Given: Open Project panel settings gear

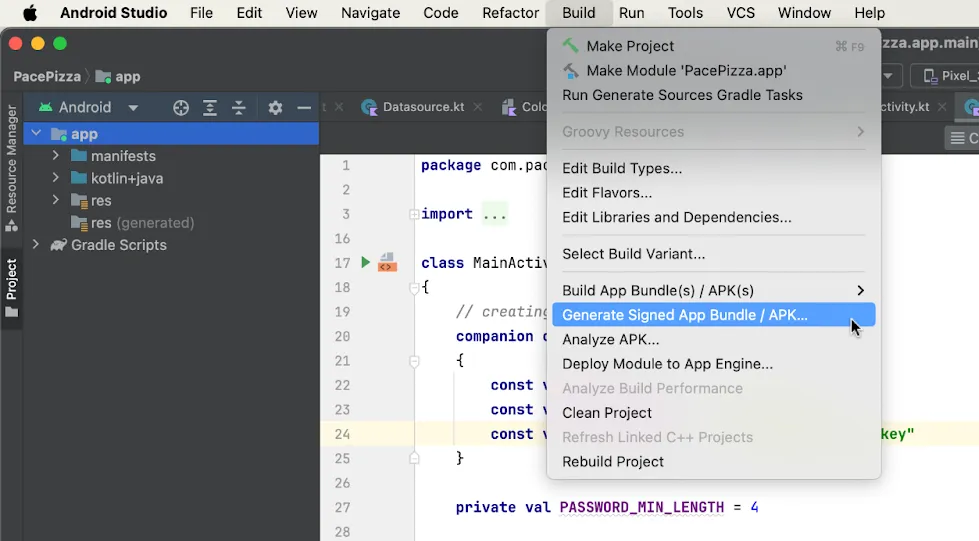Looking at the screenshot, I should (x=275, y=107).
